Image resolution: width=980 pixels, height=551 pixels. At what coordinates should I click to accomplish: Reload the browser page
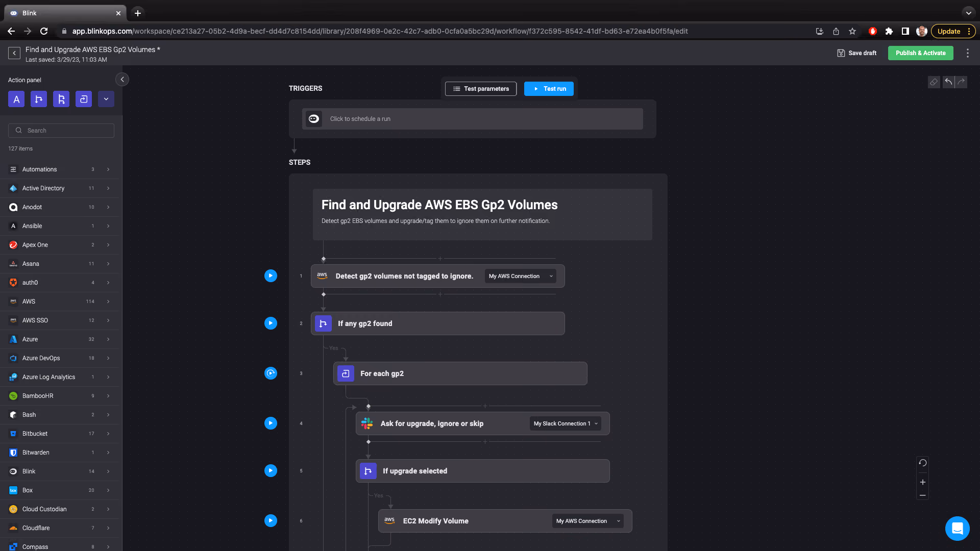click(44, 31)
